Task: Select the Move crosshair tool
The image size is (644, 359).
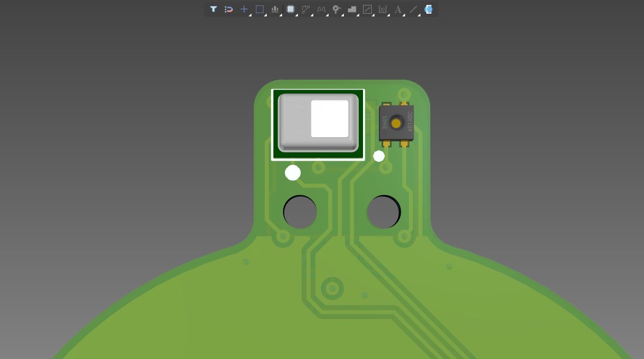Action: 244,9
